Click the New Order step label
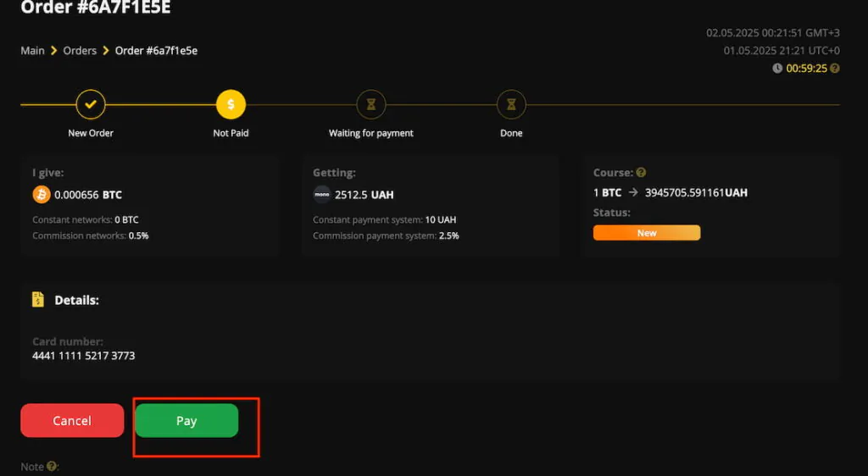 (x=91, y=133)
